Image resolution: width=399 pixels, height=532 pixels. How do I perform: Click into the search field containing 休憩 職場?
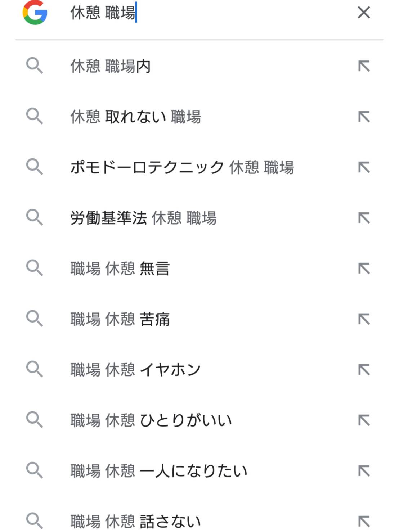[209, 13]
